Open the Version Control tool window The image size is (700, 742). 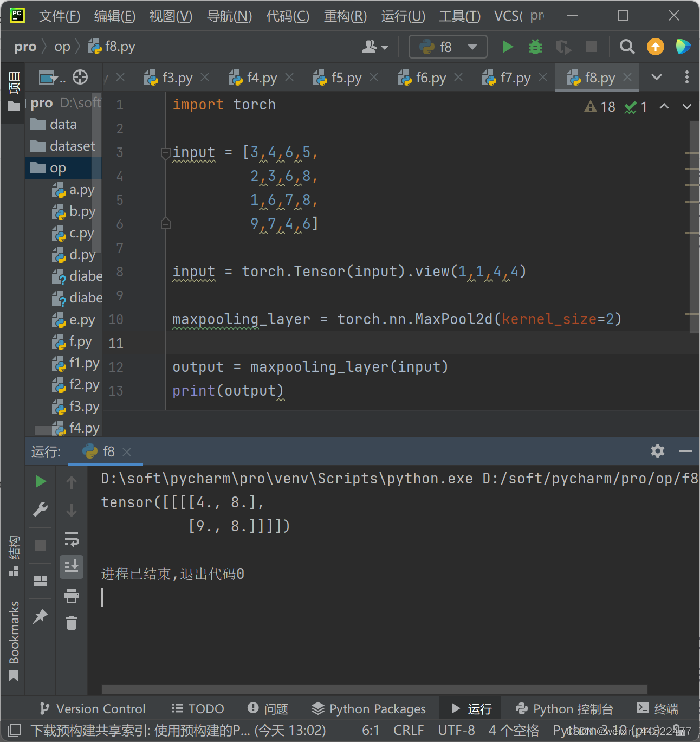coord(93,708)
